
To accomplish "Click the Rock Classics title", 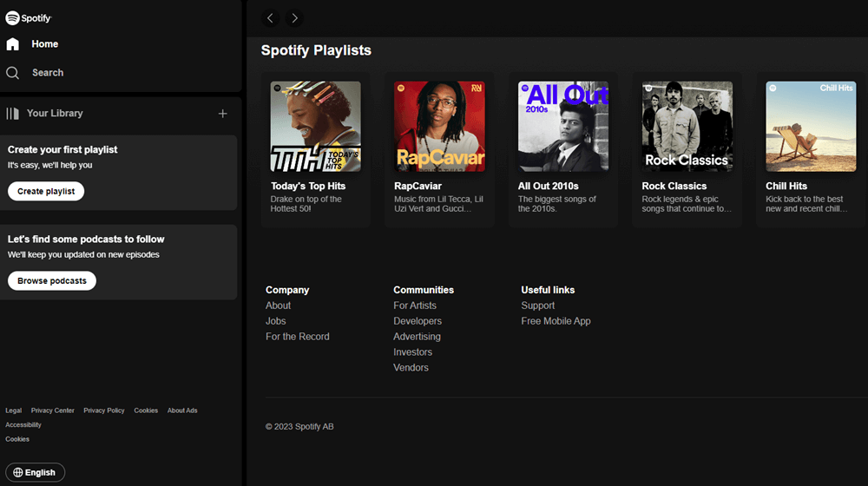I will pos(674,186).
